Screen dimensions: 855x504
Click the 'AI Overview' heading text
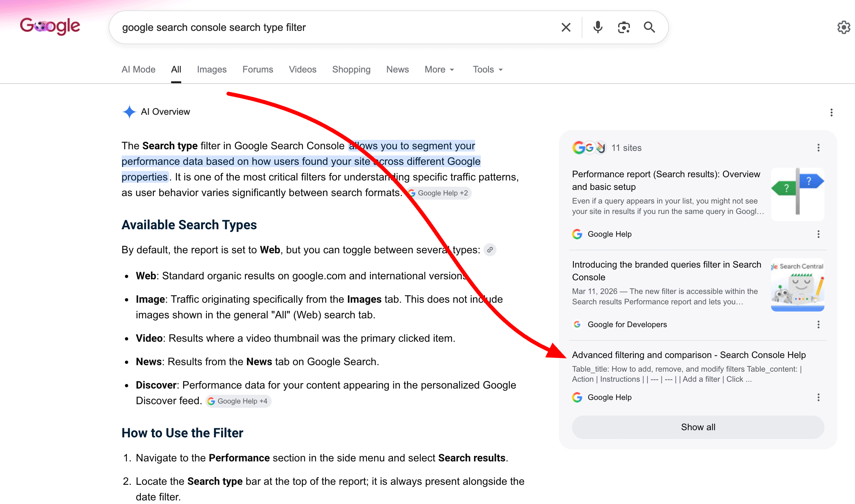165,112
